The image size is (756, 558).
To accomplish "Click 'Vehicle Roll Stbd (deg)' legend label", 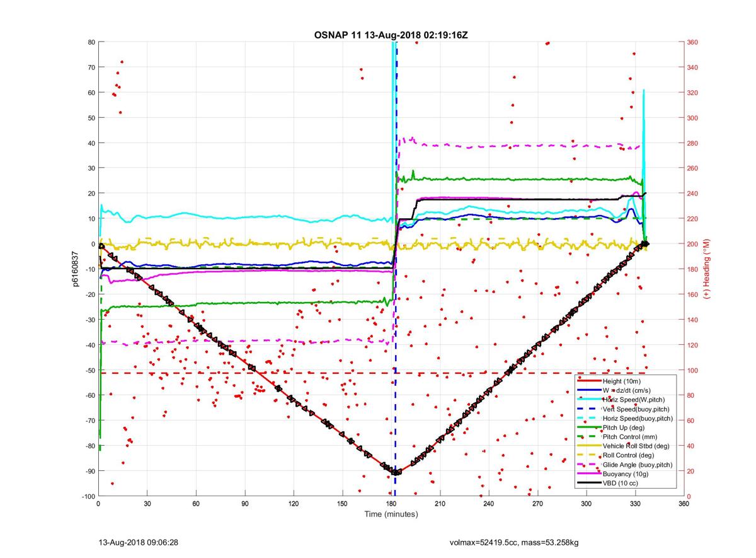I will click(x=636, y=446).
